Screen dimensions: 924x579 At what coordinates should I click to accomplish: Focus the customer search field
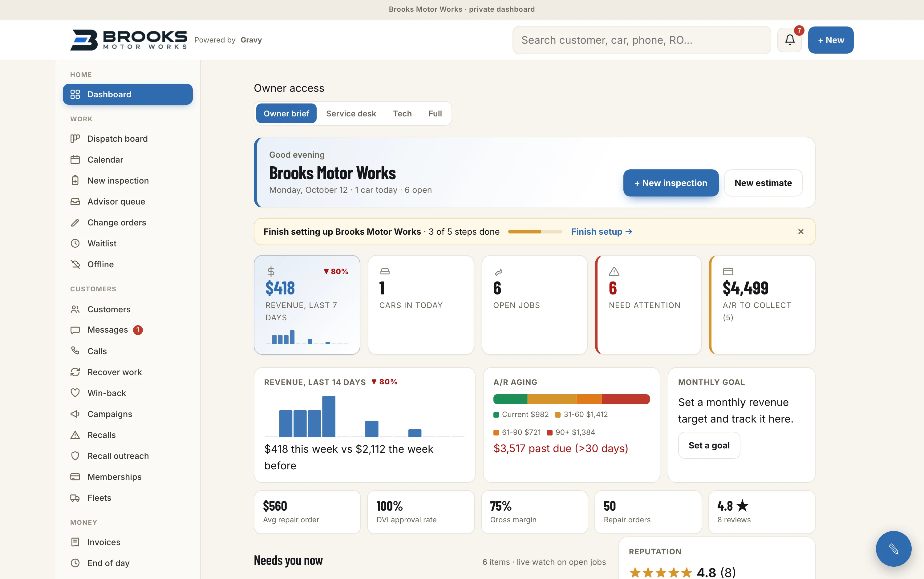(x=641, y=40)
